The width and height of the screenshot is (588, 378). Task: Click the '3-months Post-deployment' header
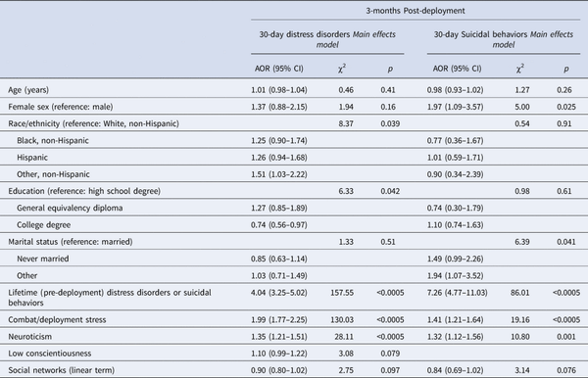point(416,11)
